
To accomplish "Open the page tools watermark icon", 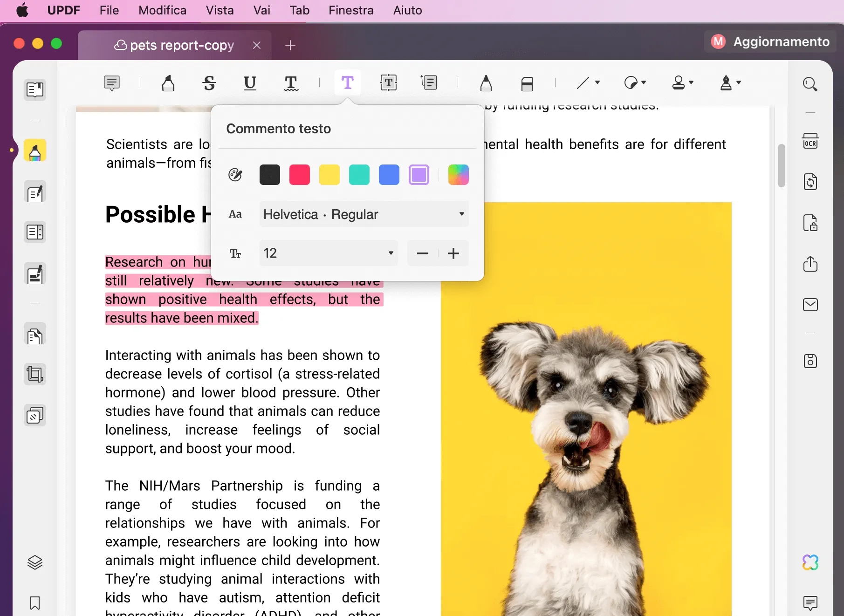I will pyautogui.click(x=35, y=415).
